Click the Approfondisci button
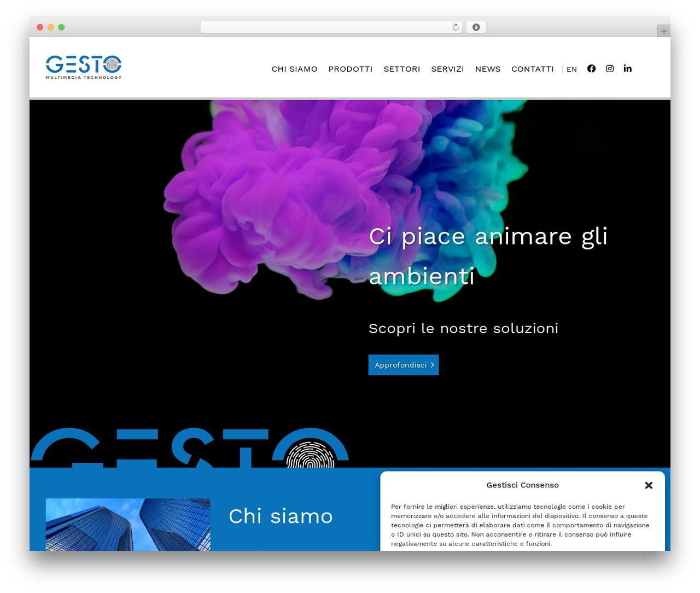 click(x=404, y=365)
